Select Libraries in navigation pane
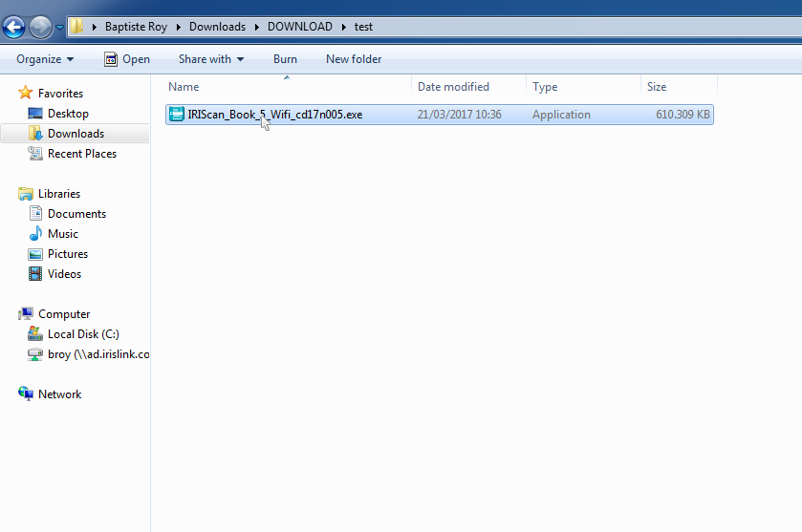Image resolution: width=802 pixels, height=532 pixels. coord(59,194)
